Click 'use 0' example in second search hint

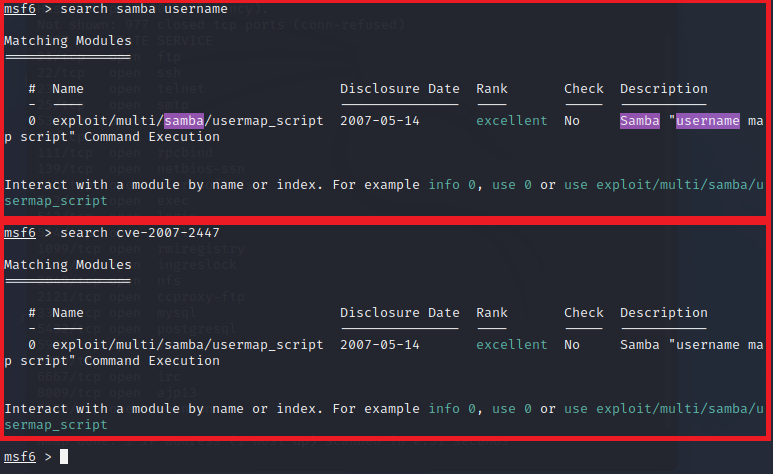point(512,409)
